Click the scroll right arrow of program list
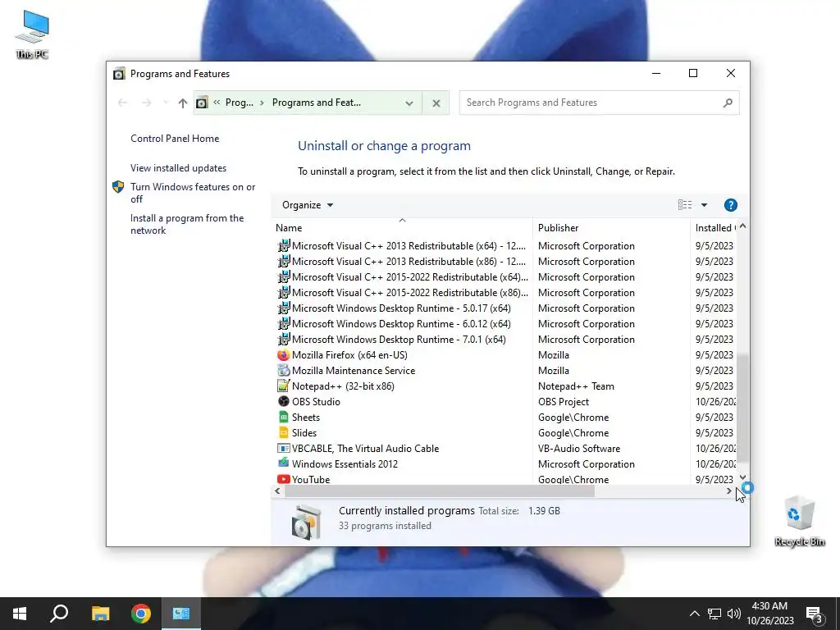Screen dimensions: 840x630 (x=729, y=491)
